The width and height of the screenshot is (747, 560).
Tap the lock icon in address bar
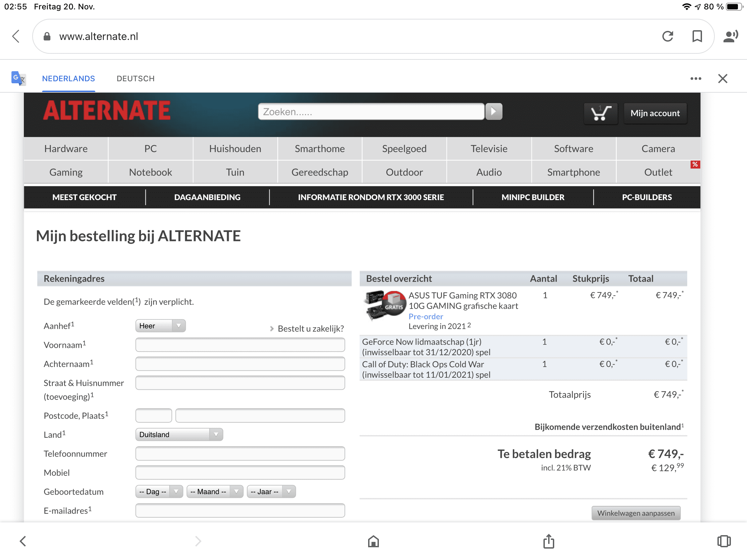click(x=47, y=36)
